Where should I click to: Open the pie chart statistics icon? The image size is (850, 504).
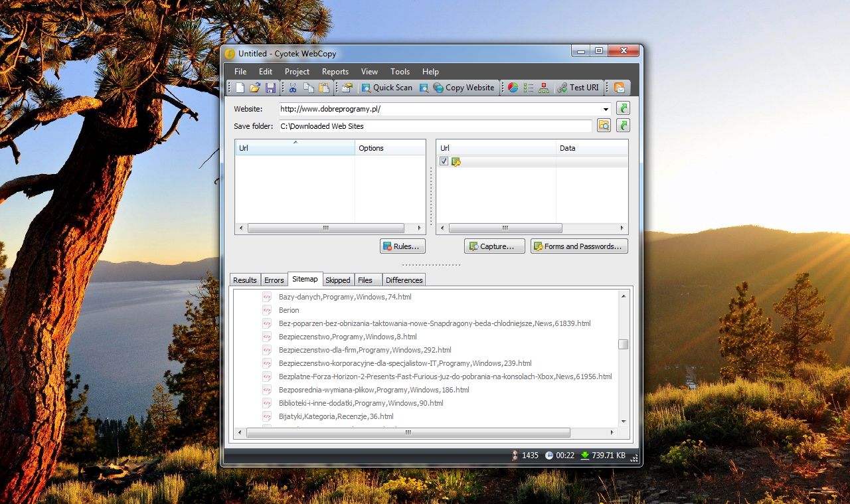click(x=512, y=87)
